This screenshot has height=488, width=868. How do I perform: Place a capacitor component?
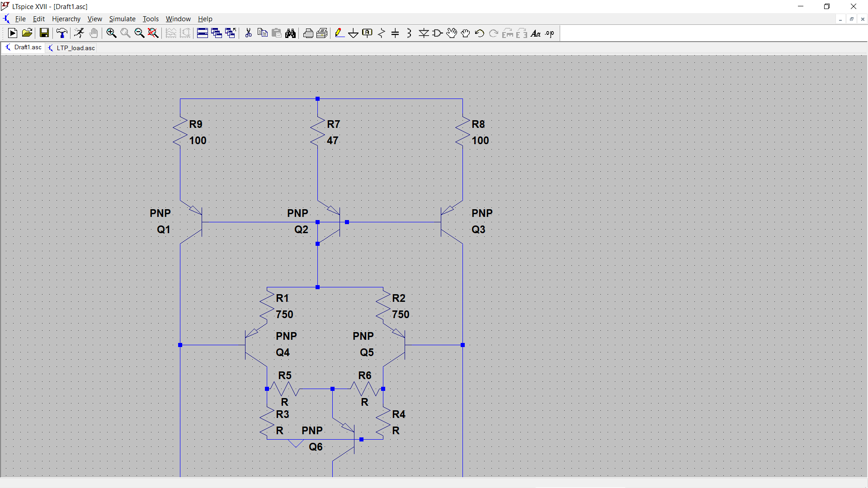click(395, 33)
